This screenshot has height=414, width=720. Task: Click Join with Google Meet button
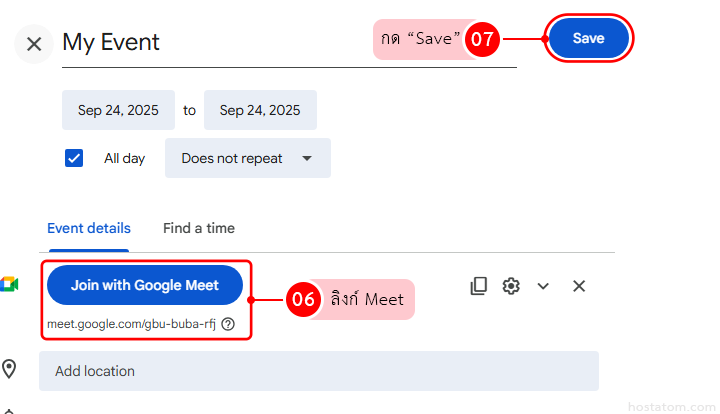click(145, 285)
